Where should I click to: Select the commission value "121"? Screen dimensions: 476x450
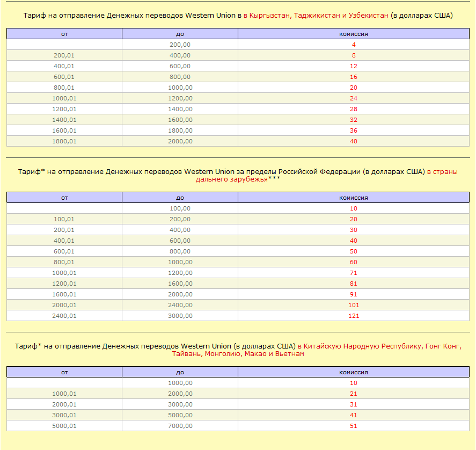pos(354,316)
